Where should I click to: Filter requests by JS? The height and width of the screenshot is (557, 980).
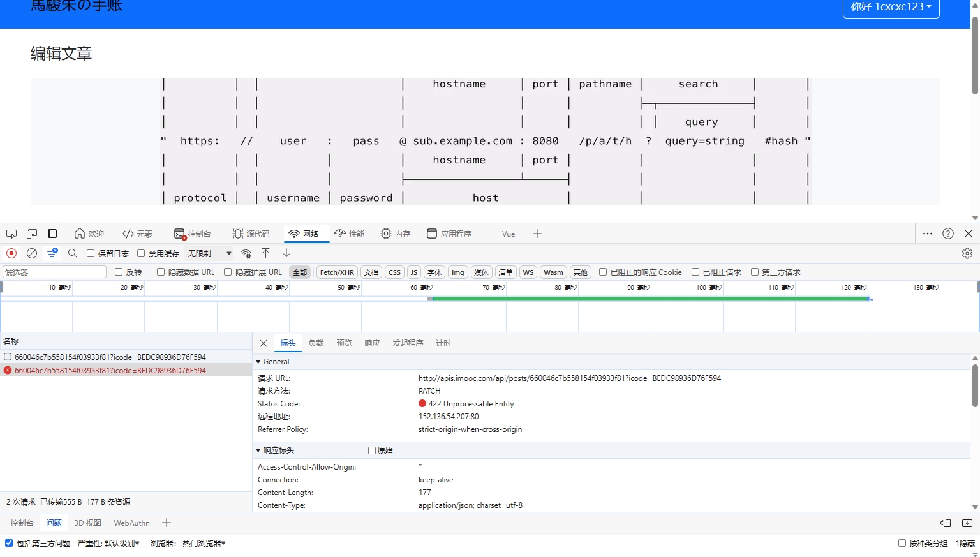point(414,272)
